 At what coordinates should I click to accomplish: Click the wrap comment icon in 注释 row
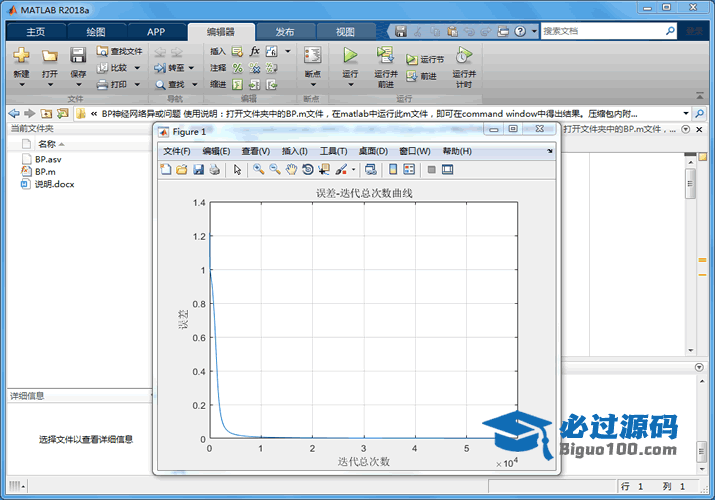pos(271,68)
